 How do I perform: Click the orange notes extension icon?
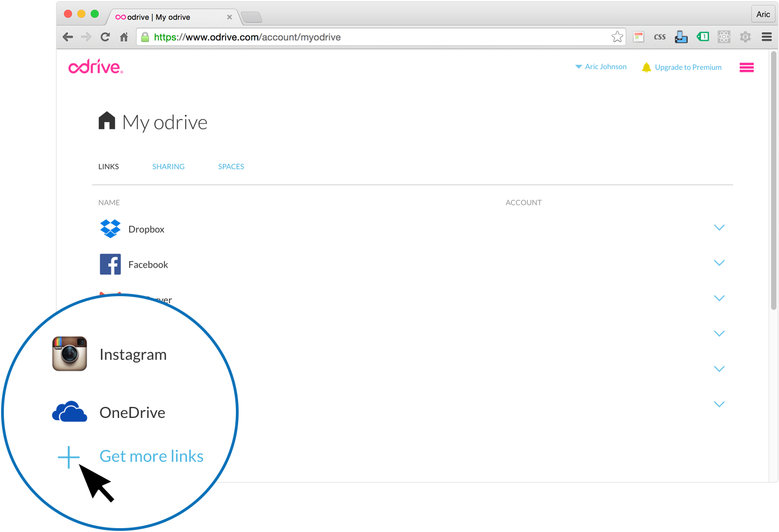point(639,37)
